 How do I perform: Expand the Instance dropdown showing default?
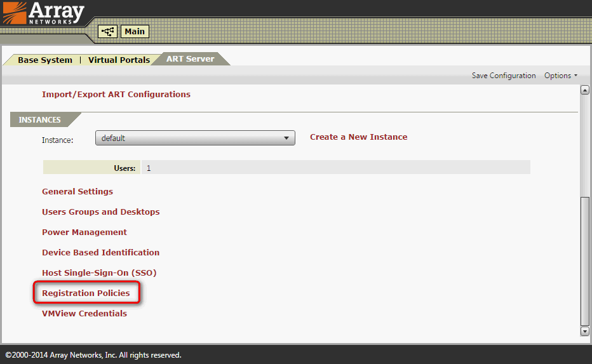click(x=195, y=138)
